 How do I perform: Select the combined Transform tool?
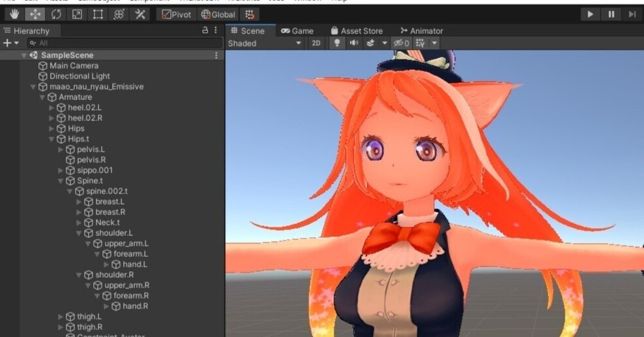click(x=119, y=14)
